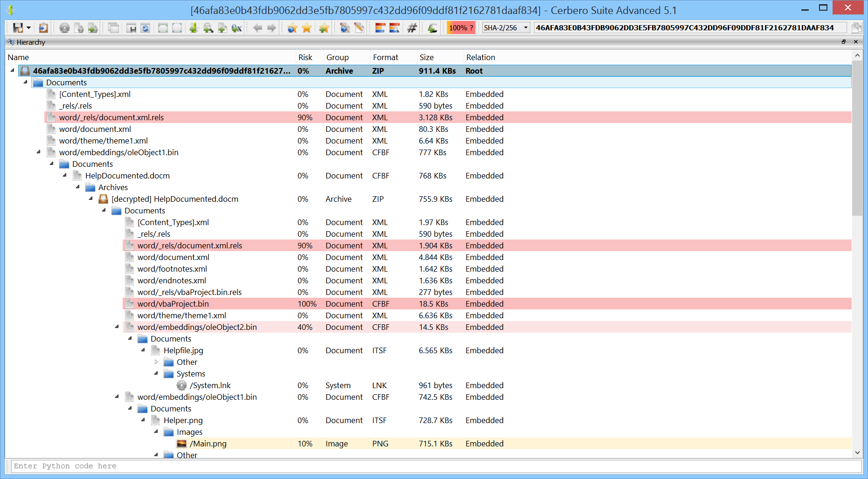Sort by the Name column header

(x=151, y=57)
